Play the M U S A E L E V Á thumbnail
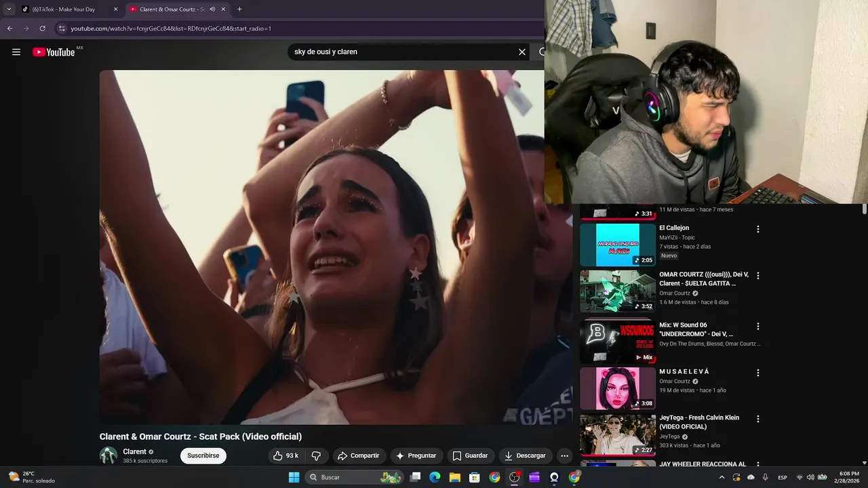This screenshot has width=868, height=488. (618, 388)
